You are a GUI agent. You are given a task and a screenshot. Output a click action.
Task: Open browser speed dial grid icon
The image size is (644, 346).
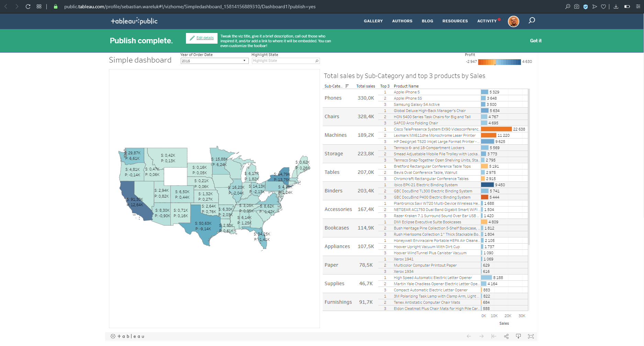click(x=39, y=7)
